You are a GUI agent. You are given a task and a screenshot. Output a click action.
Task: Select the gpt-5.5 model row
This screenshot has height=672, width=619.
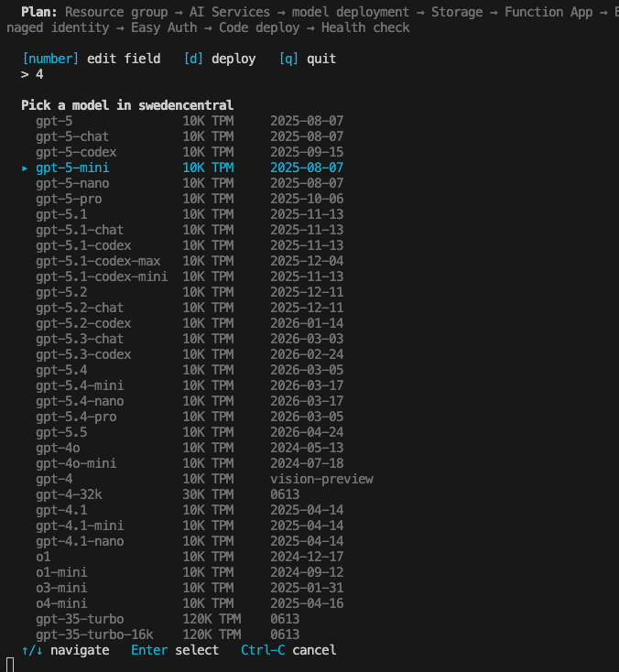[190, 432]
